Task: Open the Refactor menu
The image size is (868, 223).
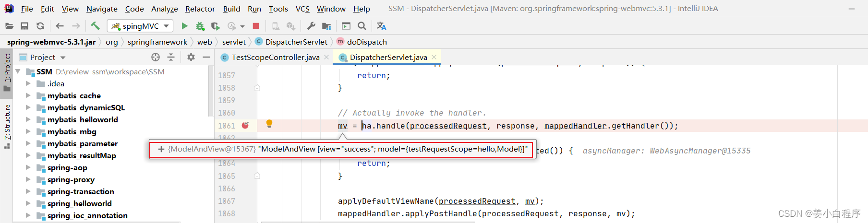Action: pyautogui.click(x=200, y=9)
